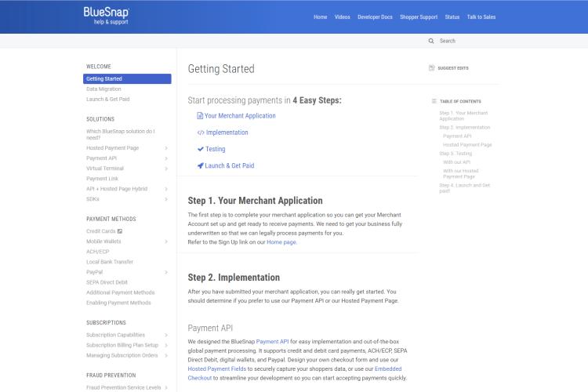This screenshot has height=392, width=588.
Task: Jump to Hosted Payment Page in contents
Action: [x=467, y=145]
